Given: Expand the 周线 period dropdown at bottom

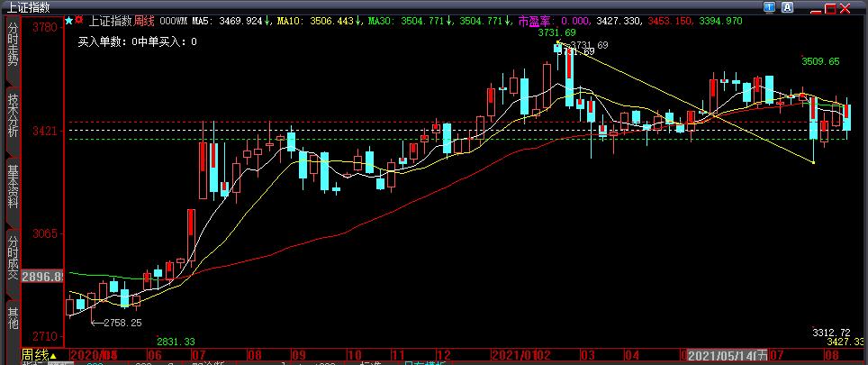Looking at the screenshot, I should click(x=40, y=354).
